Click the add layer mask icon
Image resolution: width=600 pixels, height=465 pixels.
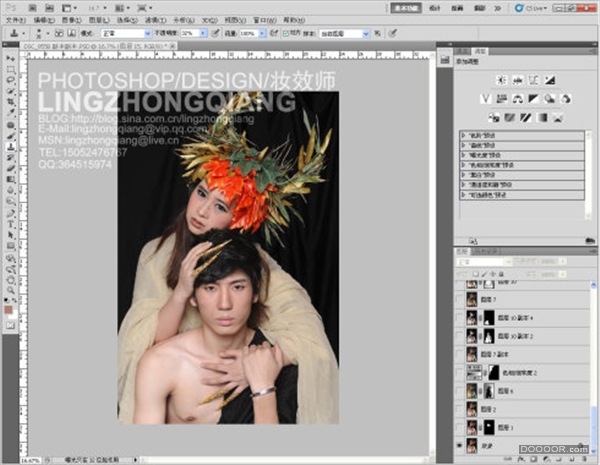(x=534, y=458)
